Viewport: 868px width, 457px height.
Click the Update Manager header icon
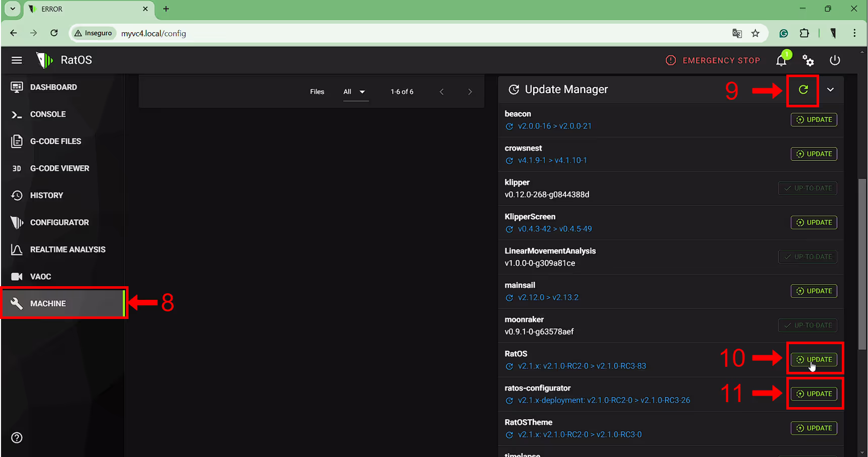point(514,90)
